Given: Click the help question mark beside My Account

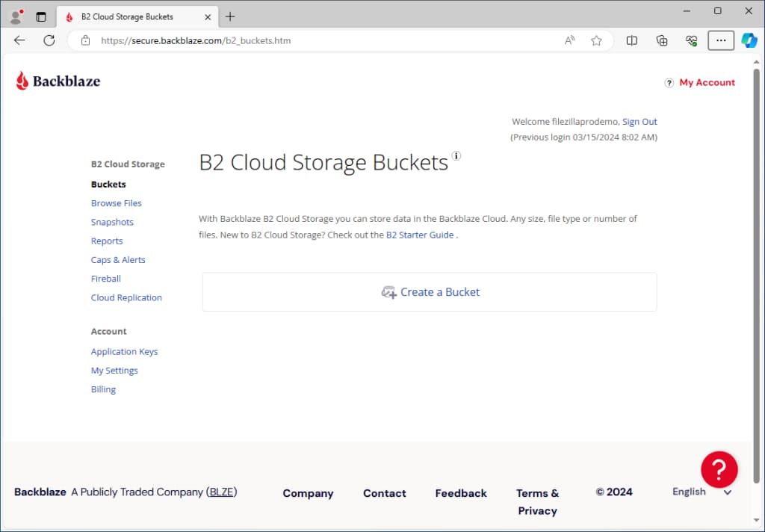Looking at the screenshot, I should click(669, 82).
